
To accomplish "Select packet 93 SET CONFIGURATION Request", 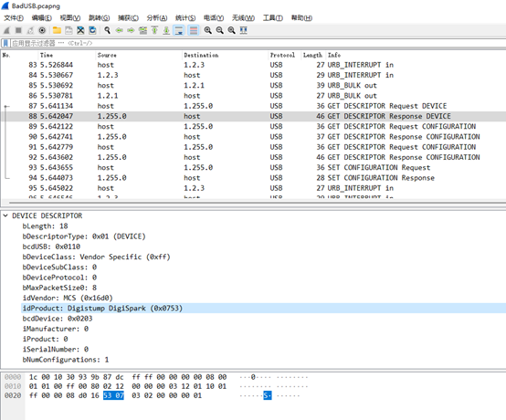I will tap(254, 168).
